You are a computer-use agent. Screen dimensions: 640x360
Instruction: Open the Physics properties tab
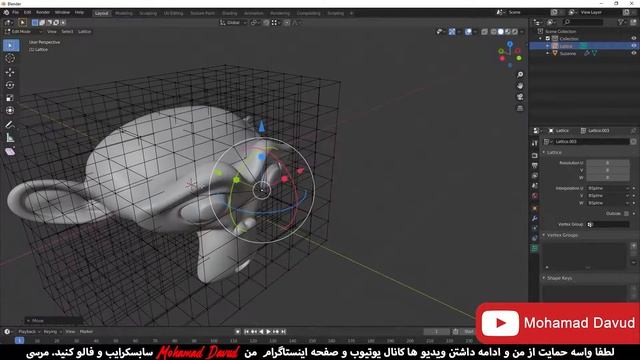tap(535, 228)
